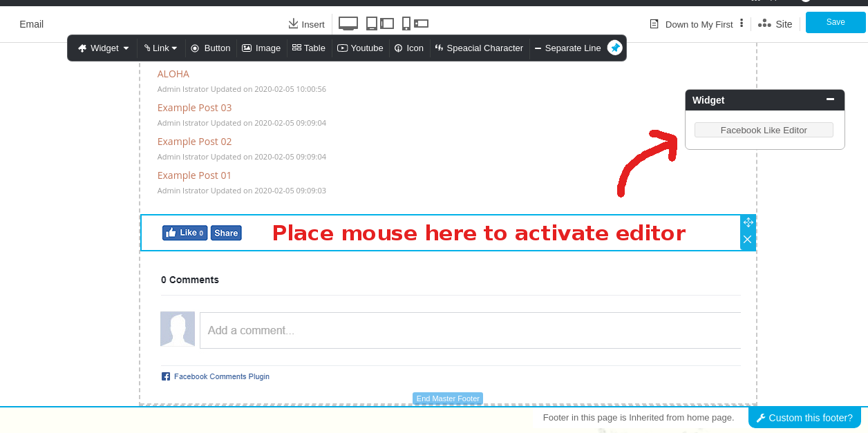
Task: Open the Site menu
Action: (x=775, y=24)
